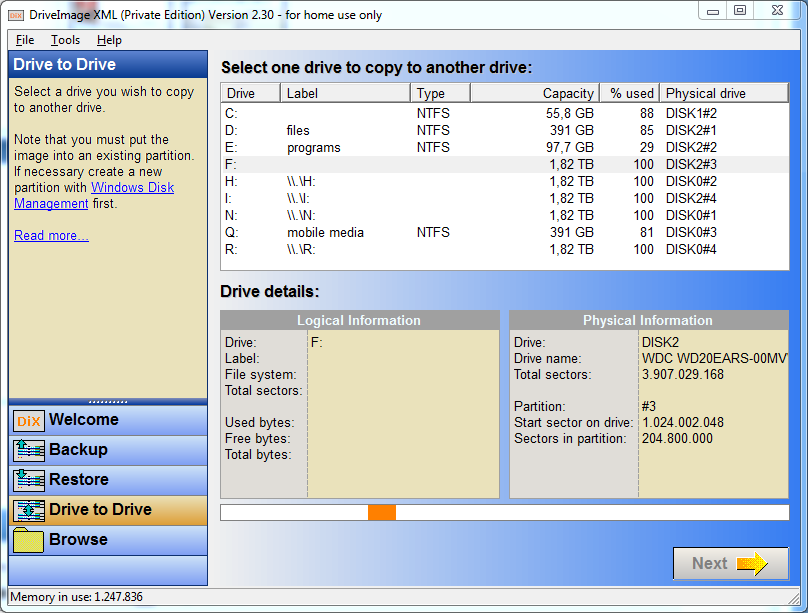
Task: Sort by the % used column header
Action: click(630, 93)
